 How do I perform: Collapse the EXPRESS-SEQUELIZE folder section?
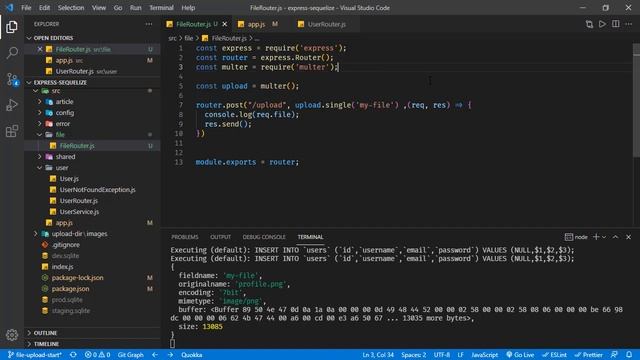click(92, 82)
